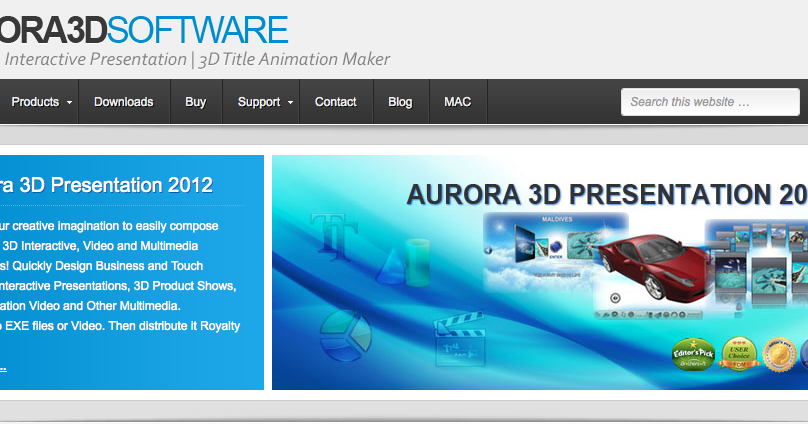Visit the Blog page
Viewport: 808px width, 424px height.
[400, 102]
